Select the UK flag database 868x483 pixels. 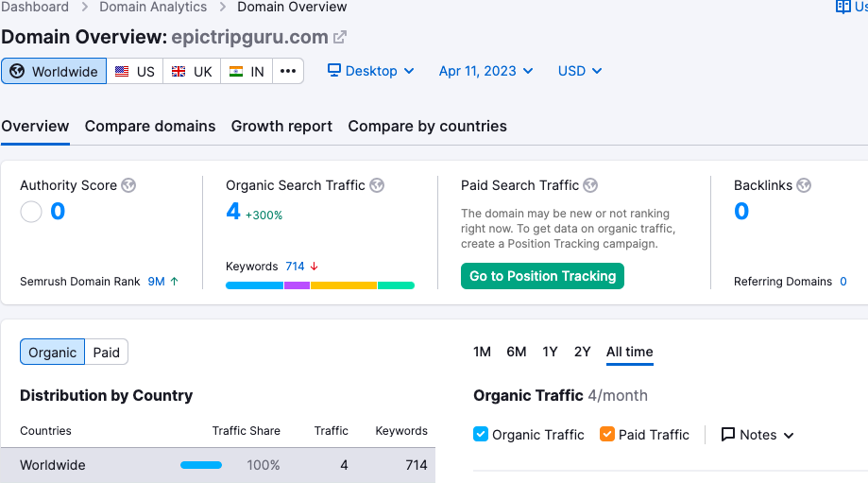tap(192, 71)
